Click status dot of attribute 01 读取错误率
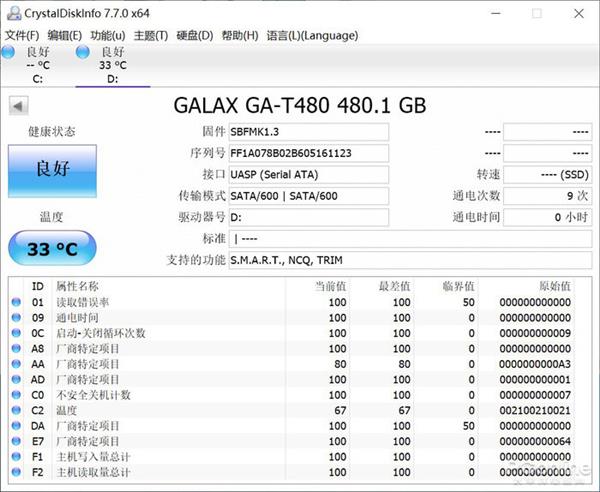Screen dimensions: 600x492 16,302
